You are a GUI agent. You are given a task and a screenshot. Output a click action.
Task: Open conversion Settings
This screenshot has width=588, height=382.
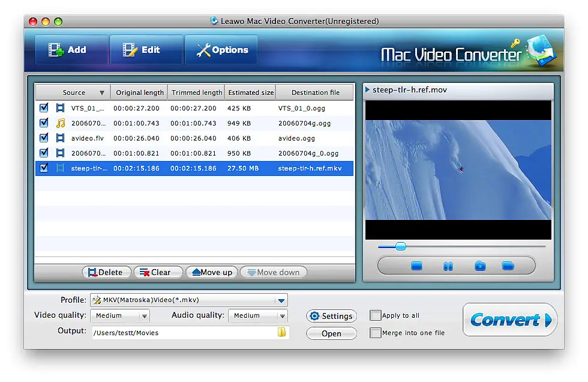tap(331, 316)
